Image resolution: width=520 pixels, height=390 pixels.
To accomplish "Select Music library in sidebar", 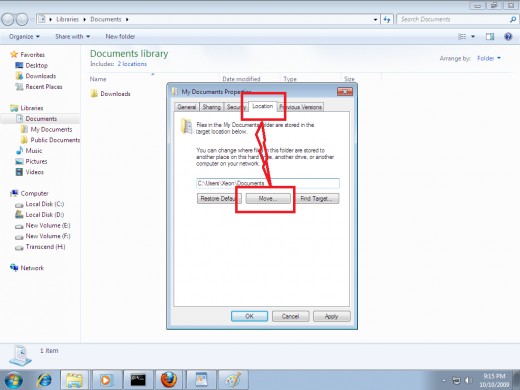I will tap(34, 151).
